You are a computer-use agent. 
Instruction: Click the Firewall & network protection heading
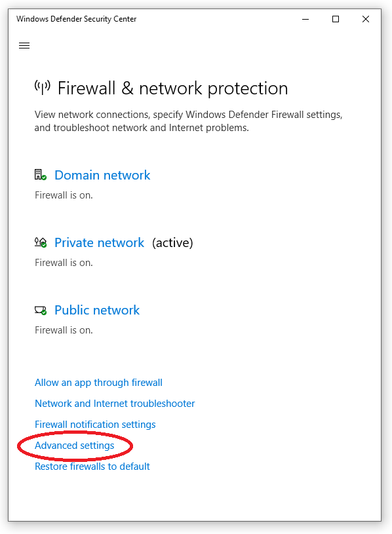coord(173,88)
